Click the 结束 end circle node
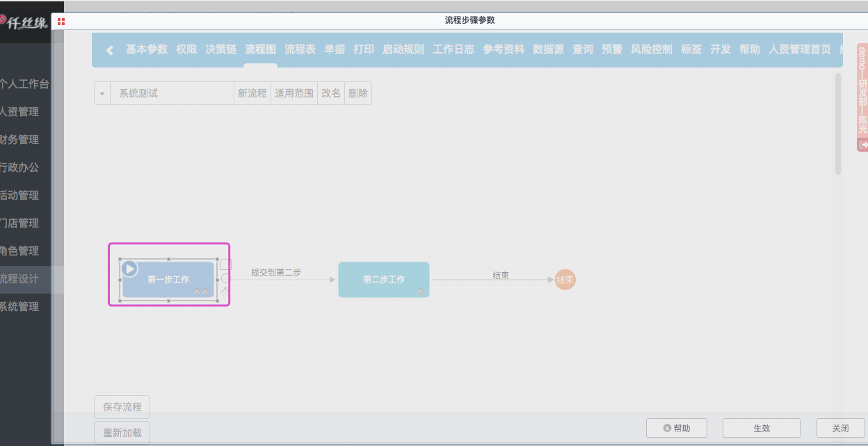The width and height of the screenshot is (868, 446). [565, 280]
